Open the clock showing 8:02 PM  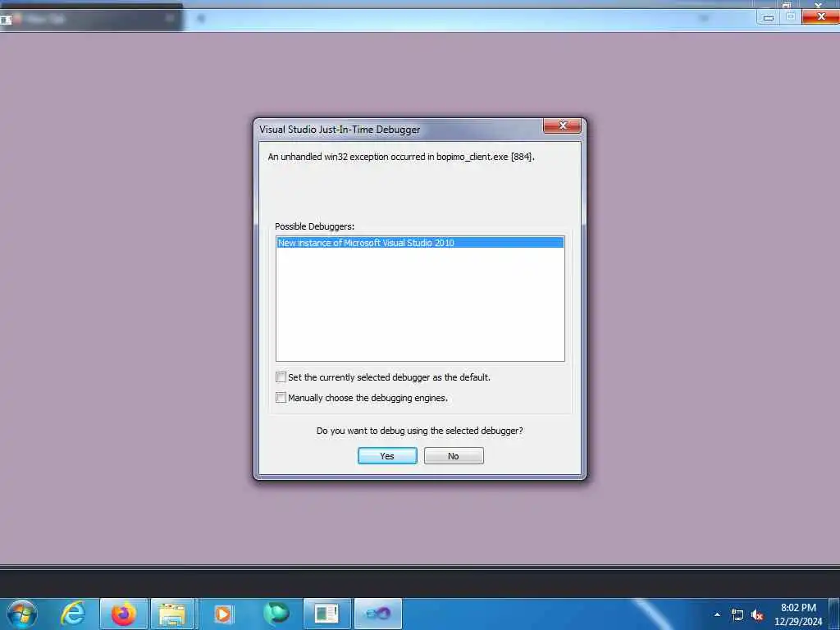click(798, 614)
